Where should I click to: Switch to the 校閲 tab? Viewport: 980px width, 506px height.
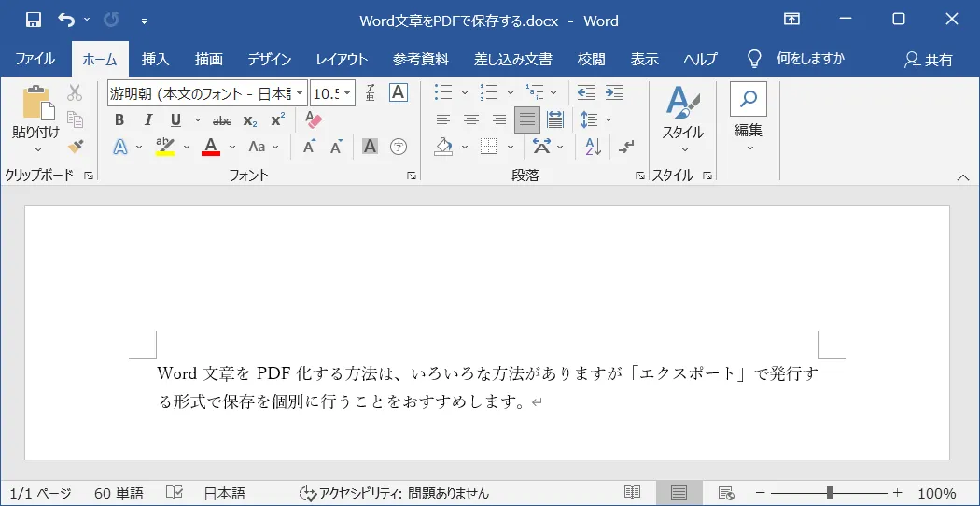[x=591, y=60]
